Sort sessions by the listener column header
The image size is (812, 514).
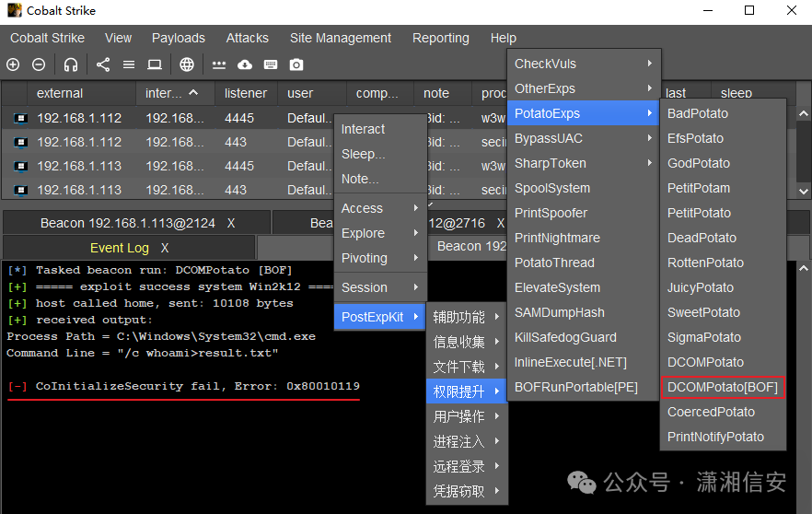[246, 93]
